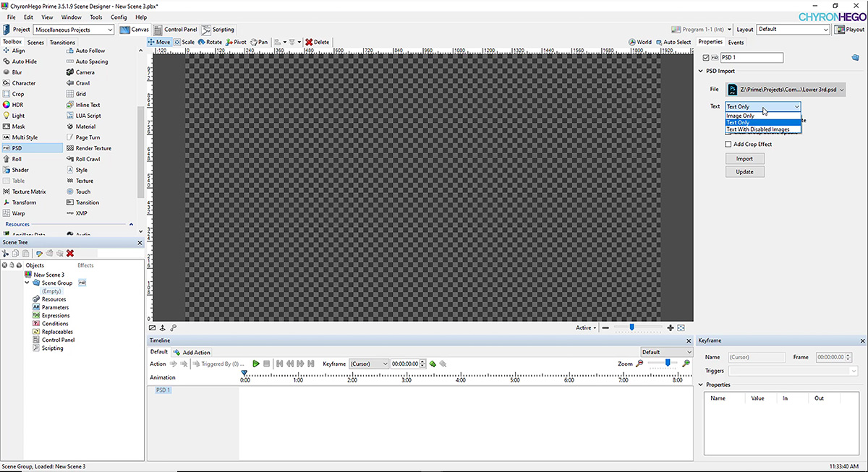
Task: Click the fit-to-view icon beside canvas zoom
Action: coord(681,327)
